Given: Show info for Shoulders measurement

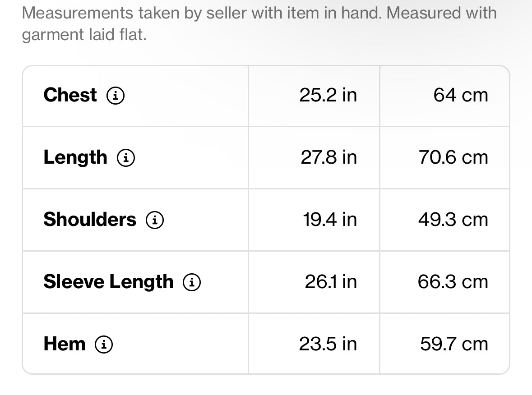Looking at the screenshot, I should pos(155,220).
